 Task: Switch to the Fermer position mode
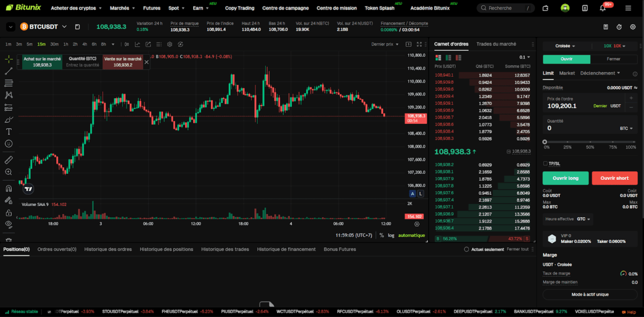(614, 60)
